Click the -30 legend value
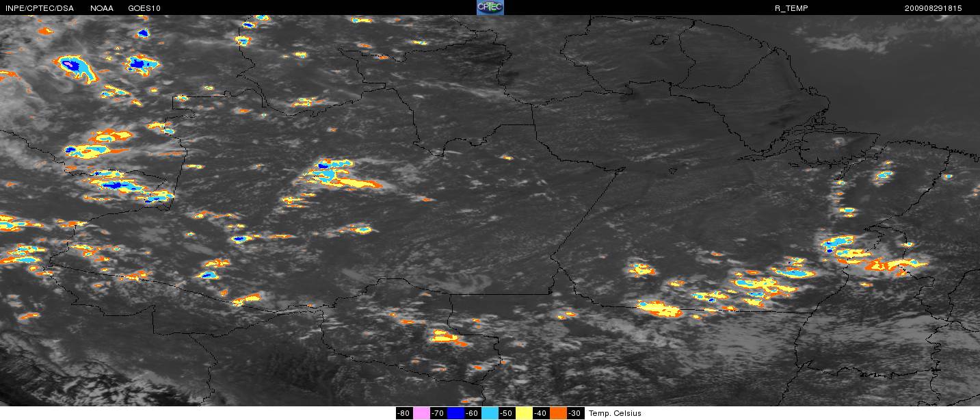The width and height of the screenshot is (980, 420). tap(575, 413)
